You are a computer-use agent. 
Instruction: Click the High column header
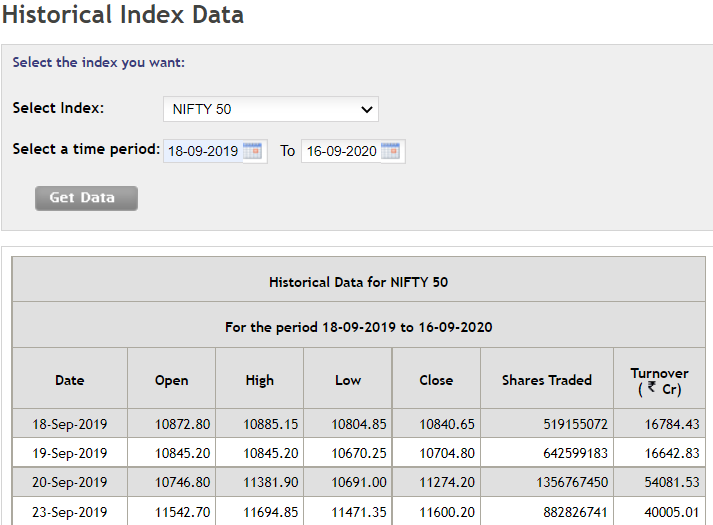pyautogui.click(x=260, y=380)
